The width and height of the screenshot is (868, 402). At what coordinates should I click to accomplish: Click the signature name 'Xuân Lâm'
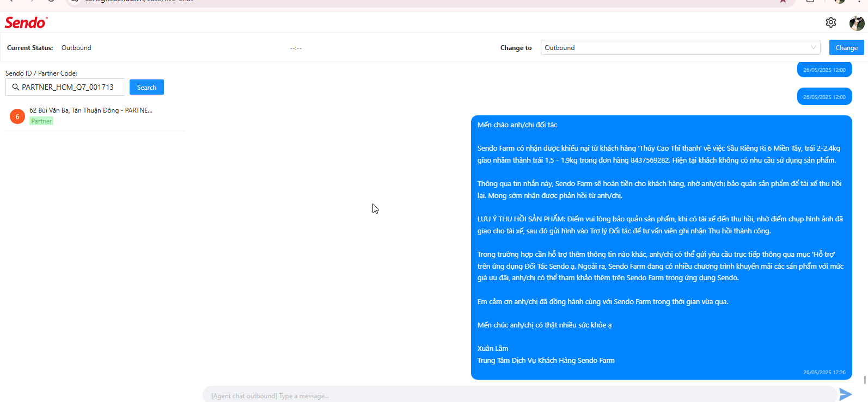[x=493, y=349]
